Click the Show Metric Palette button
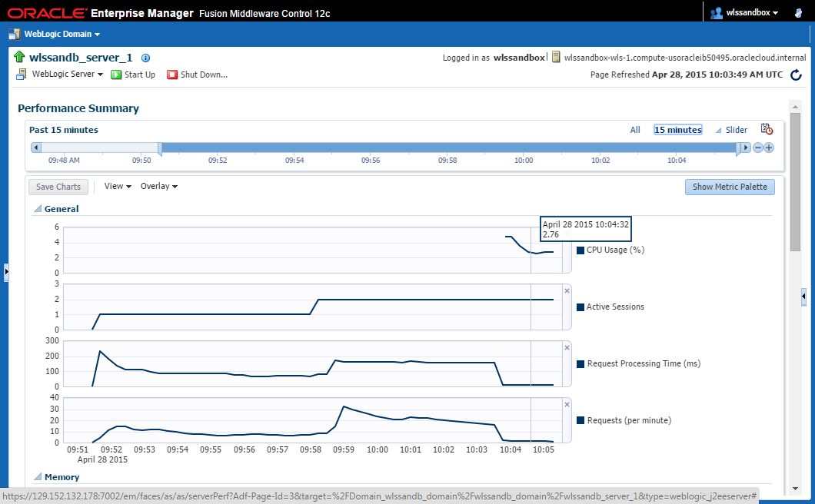The image size is (815, 504). click(730, 187)
